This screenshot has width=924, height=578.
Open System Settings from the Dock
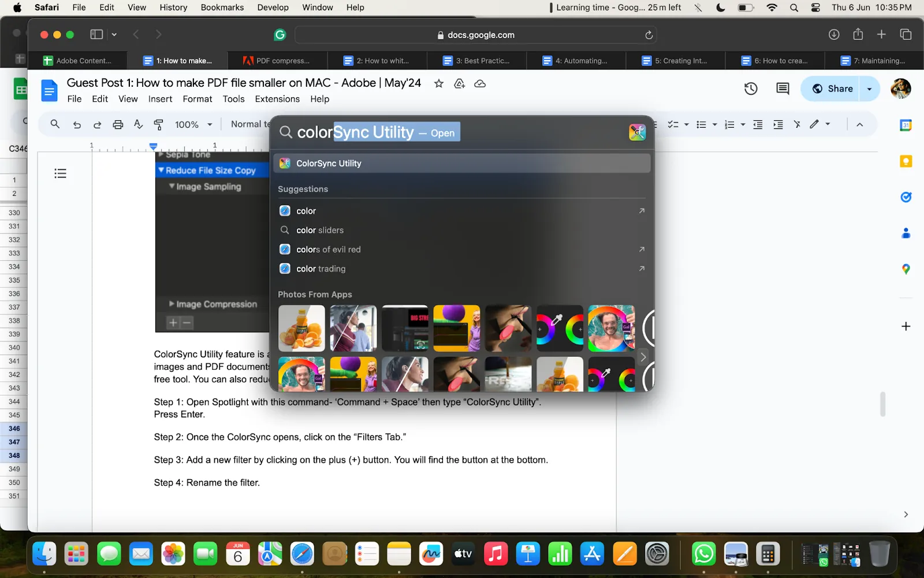pyautogui.click(x=657, y=554)
